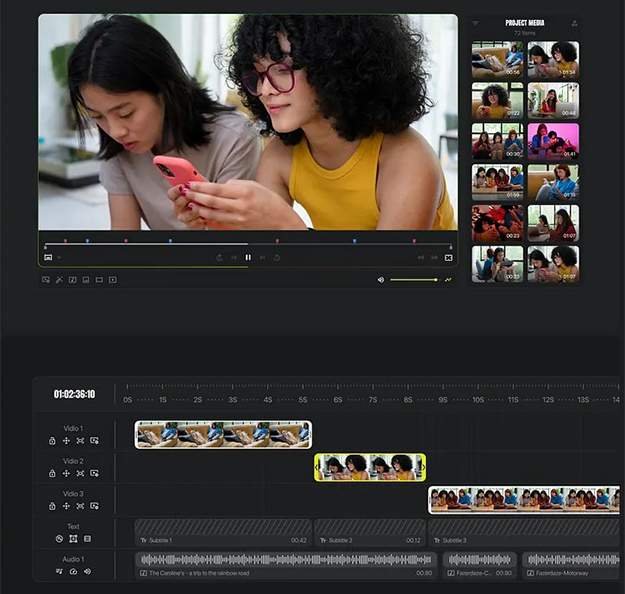Open the filter icon in Project Media

(475, 23)
